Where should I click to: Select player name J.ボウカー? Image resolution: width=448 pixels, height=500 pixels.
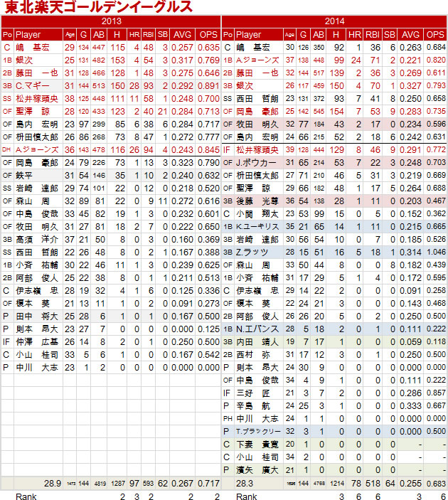pyautogui.click(x=256, y=163)
